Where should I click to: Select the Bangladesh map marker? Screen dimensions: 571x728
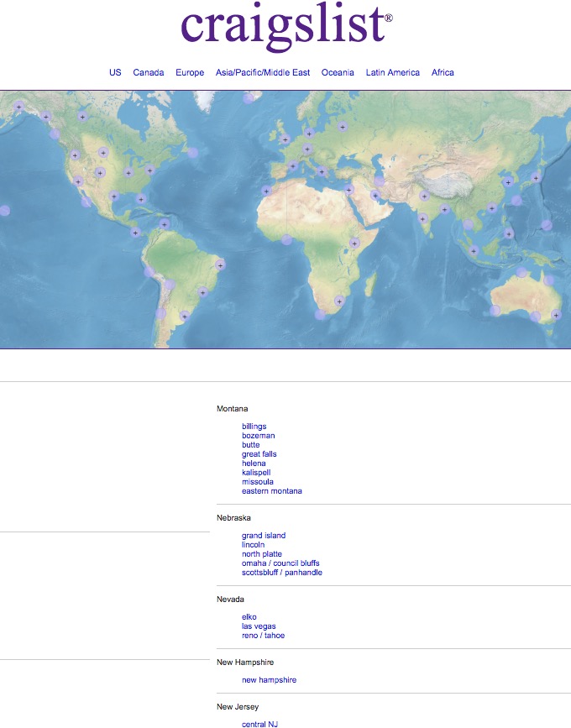(445, 209)
